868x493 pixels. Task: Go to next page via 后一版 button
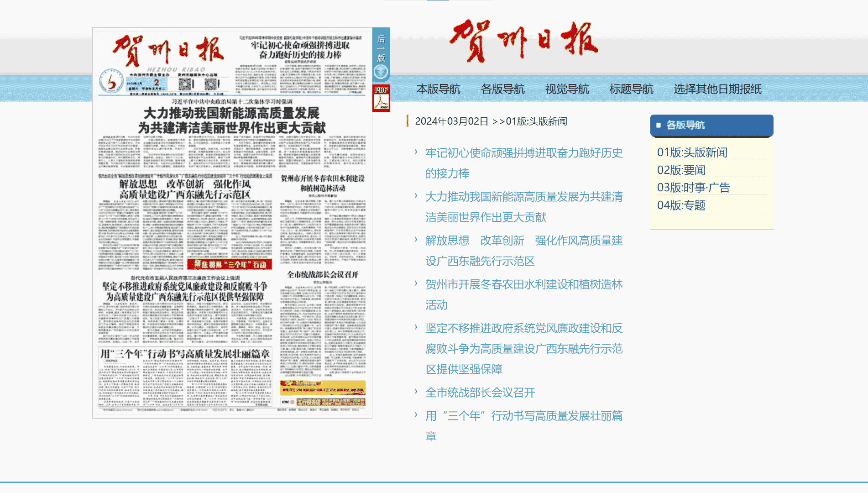click(381, 54)
